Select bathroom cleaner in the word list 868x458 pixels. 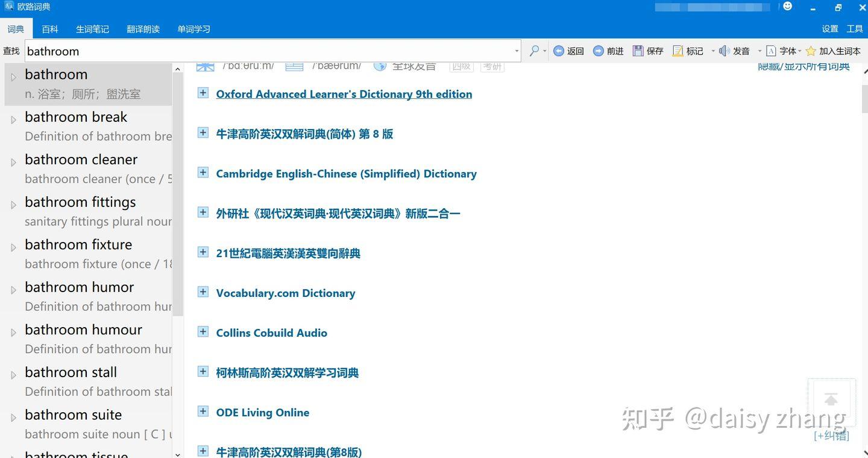pyautogui.click(x=89, y=169)
